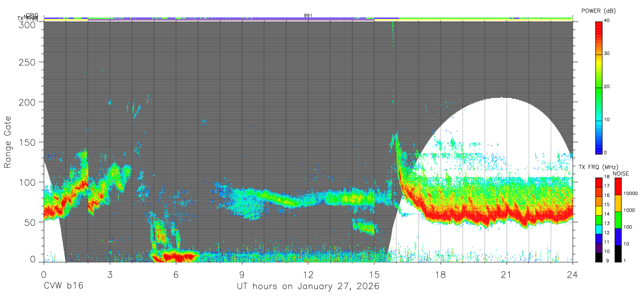Click the 40 tick on POWER scale

[608, 21]
